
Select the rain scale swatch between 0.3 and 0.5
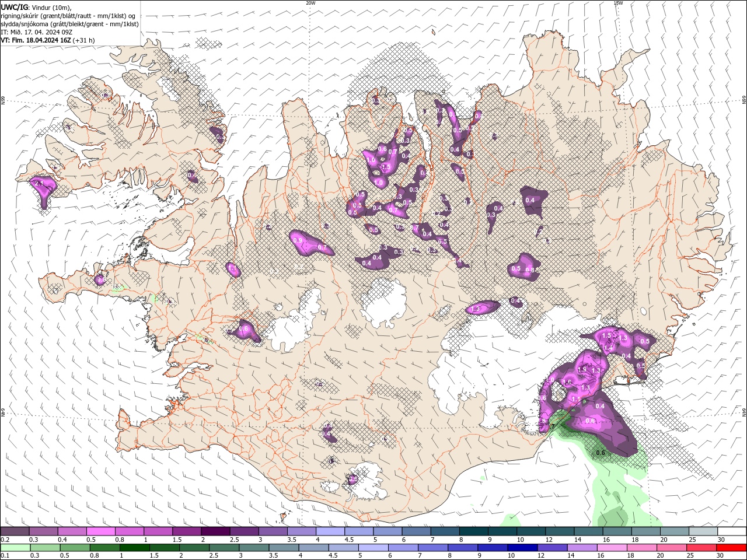(44, 548)
